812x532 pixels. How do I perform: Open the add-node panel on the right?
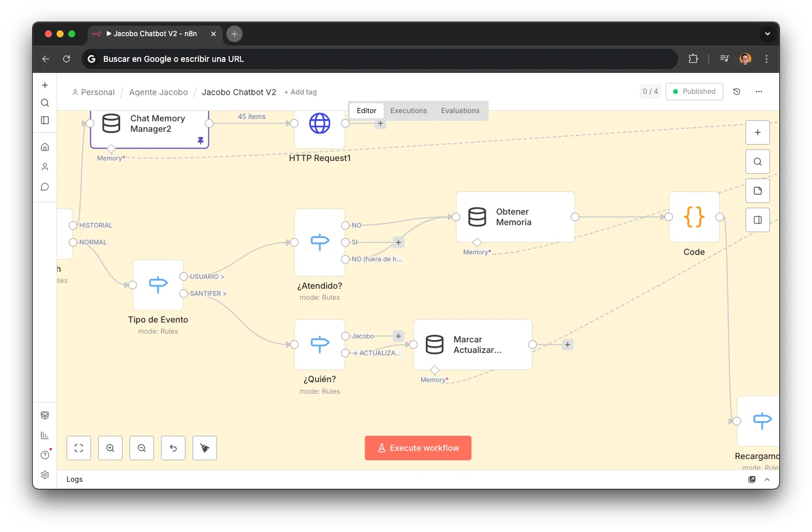coord(757,132)
